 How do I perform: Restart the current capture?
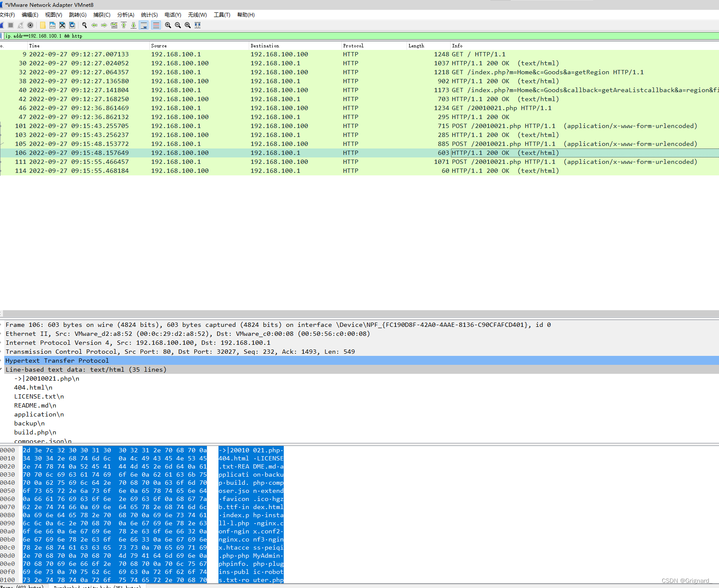pyautogui.click(x=20, y=25)
